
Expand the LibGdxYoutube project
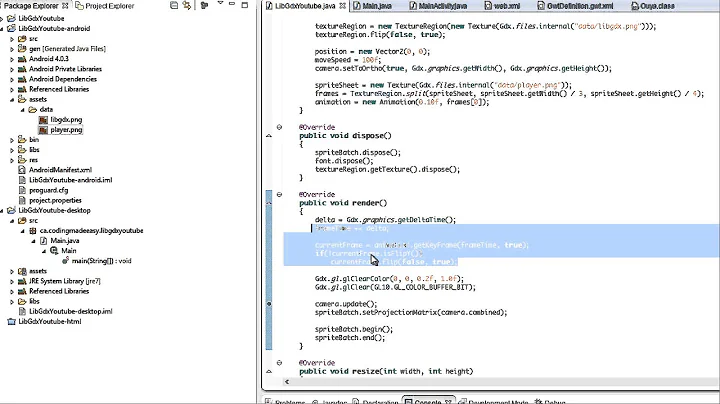coord(2,18)
